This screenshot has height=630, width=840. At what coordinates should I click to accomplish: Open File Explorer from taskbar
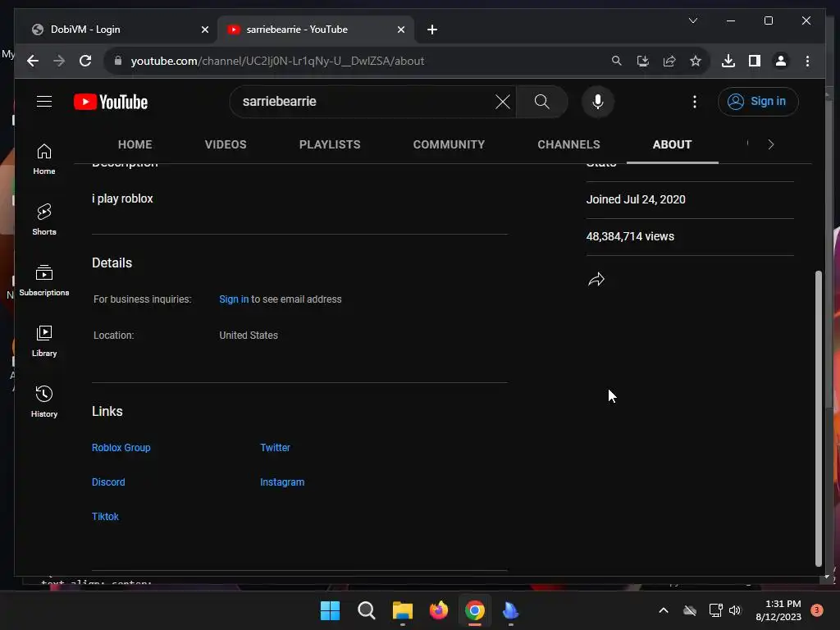point(402,610)
